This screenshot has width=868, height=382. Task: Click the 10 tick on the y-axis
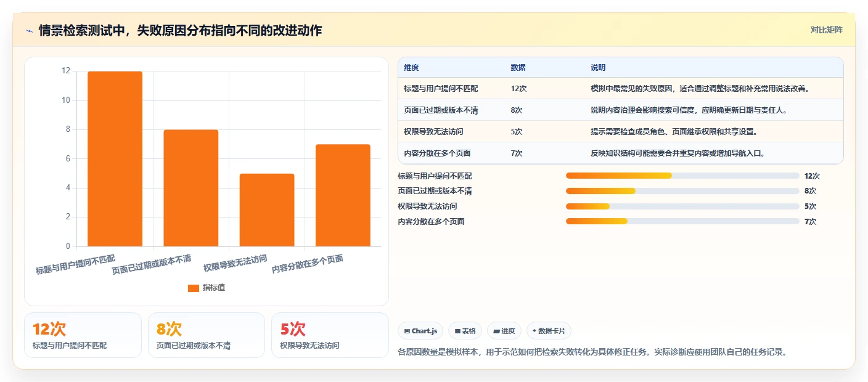pos(66,100)
